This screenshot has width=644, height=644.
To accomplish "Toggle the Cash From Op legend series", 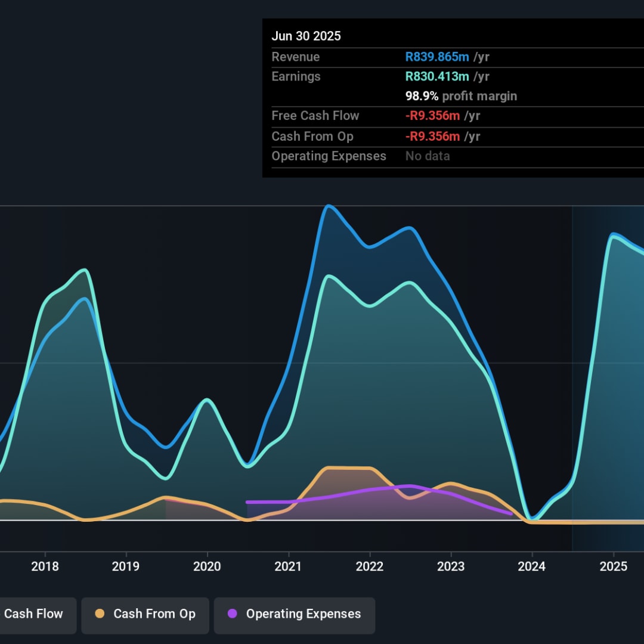I will (145, 615).
